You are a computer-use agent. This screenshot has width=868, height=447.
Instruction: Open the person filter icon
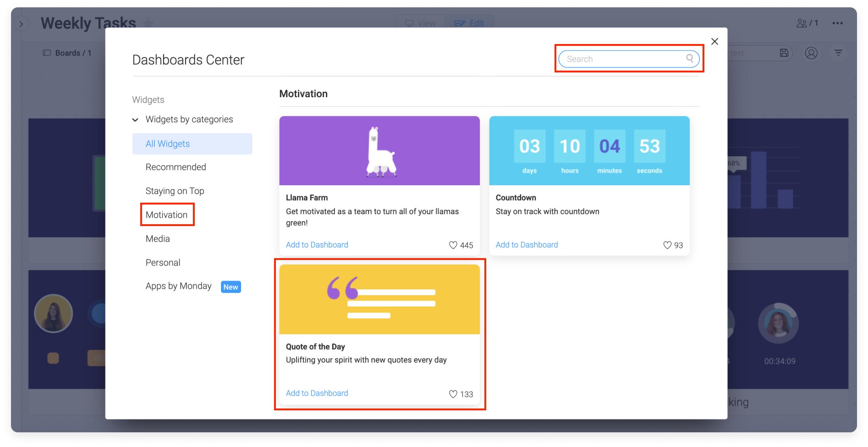(811, 53)
